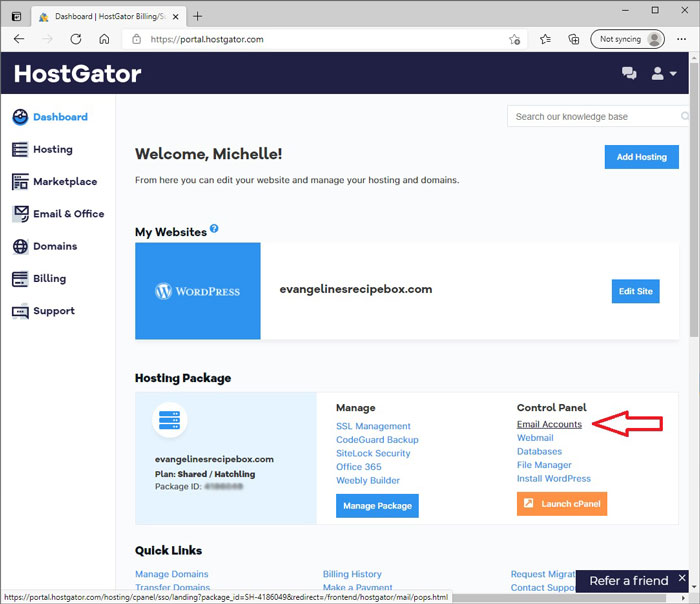Open a new browser tab
The image size is (700, 604).
(x=197, y=17)
